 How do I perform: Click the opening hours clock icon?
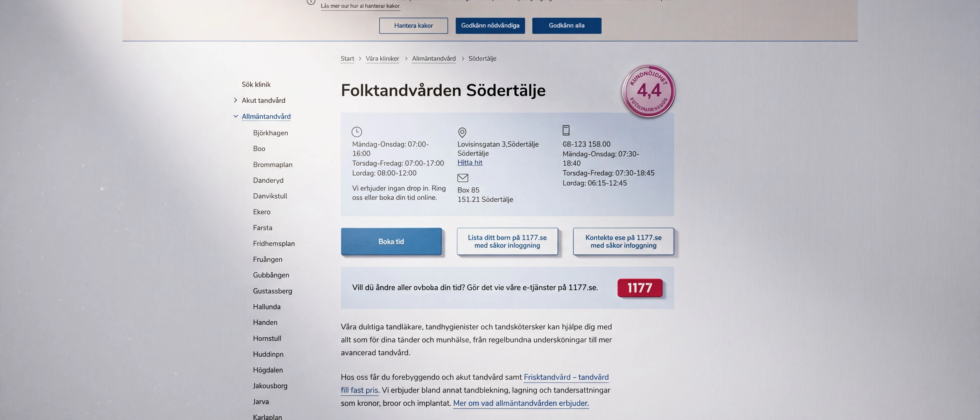[356, 132]
